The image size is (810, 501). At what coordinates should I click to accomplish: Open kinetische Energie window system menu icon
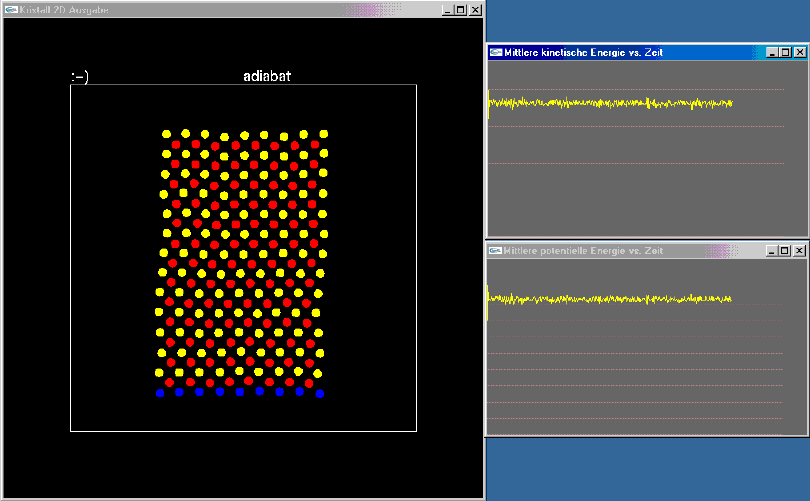pos(496,53)
